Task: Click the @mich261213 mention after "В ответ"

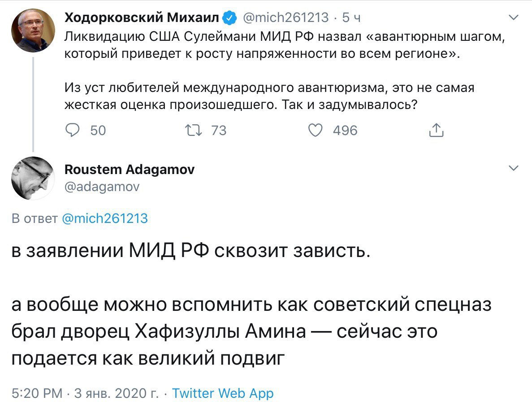Action: (104, 218)
